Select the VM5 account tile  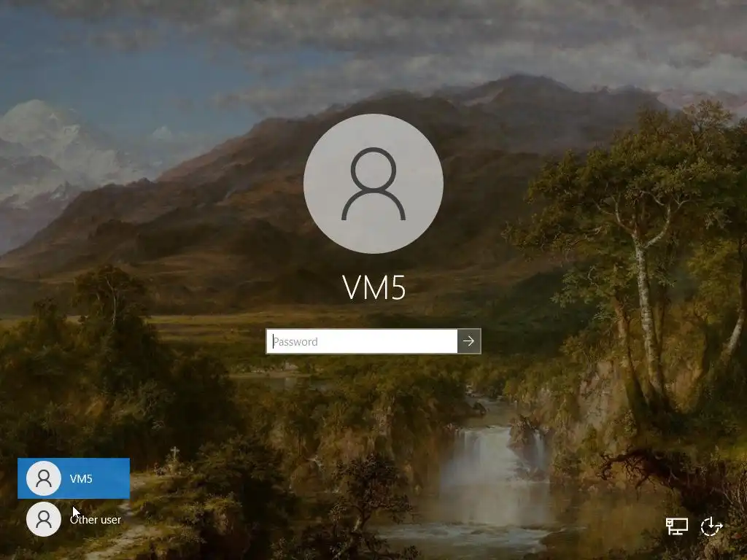(x=74, y=478)
